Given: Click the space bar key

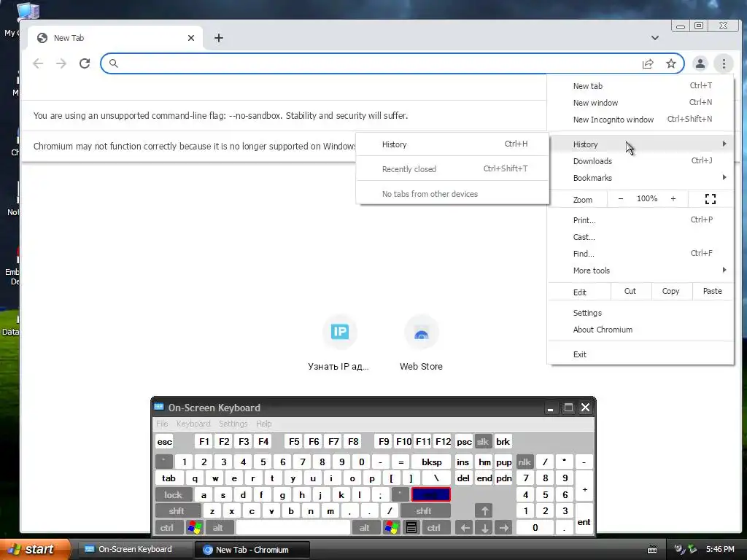Looking at the screenshot, I should point(293,528).
